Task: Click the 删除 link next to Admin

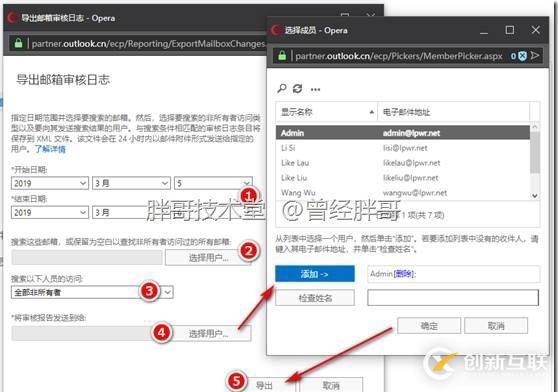Action: click(x=404, y=274)
